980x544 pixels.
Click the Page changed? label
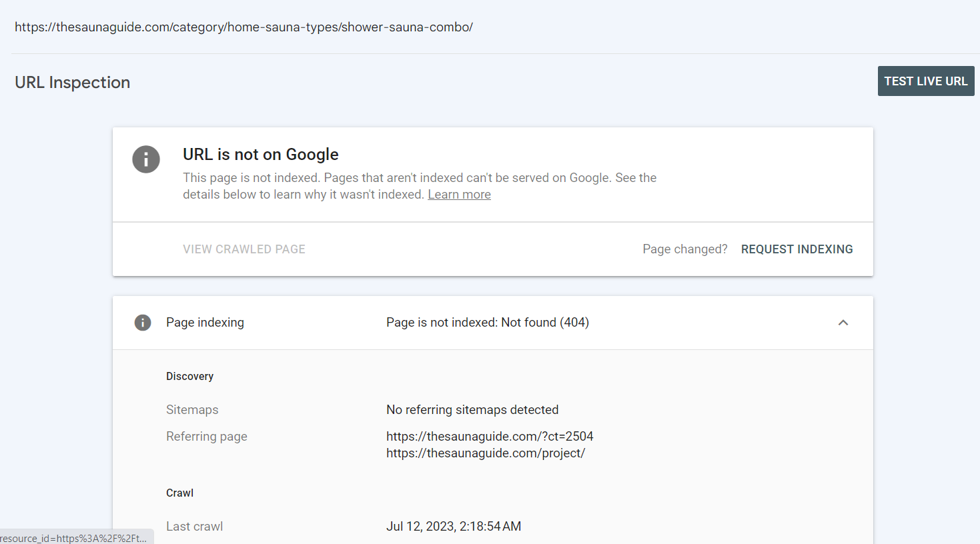tap(684, 248)
